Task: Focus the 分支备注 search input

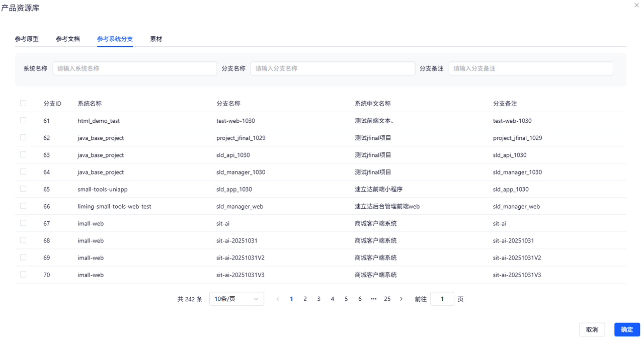Action: (x=531, y=68)
